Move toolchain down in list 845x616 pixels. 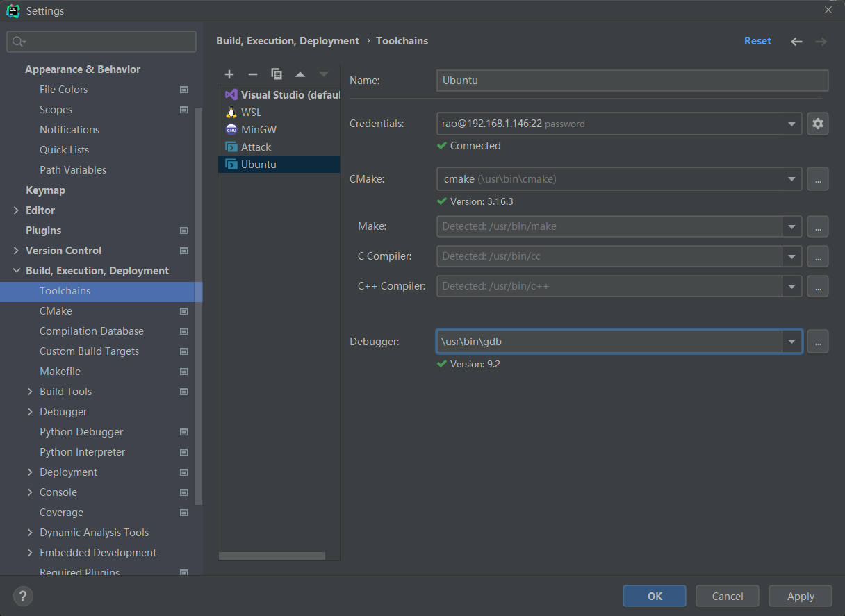point(324,74)
